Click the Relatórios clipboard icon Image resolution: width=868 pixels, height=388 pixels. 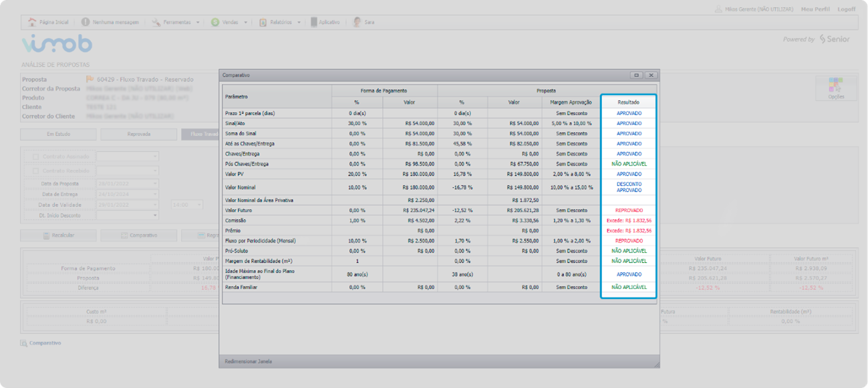pos(263,22)
